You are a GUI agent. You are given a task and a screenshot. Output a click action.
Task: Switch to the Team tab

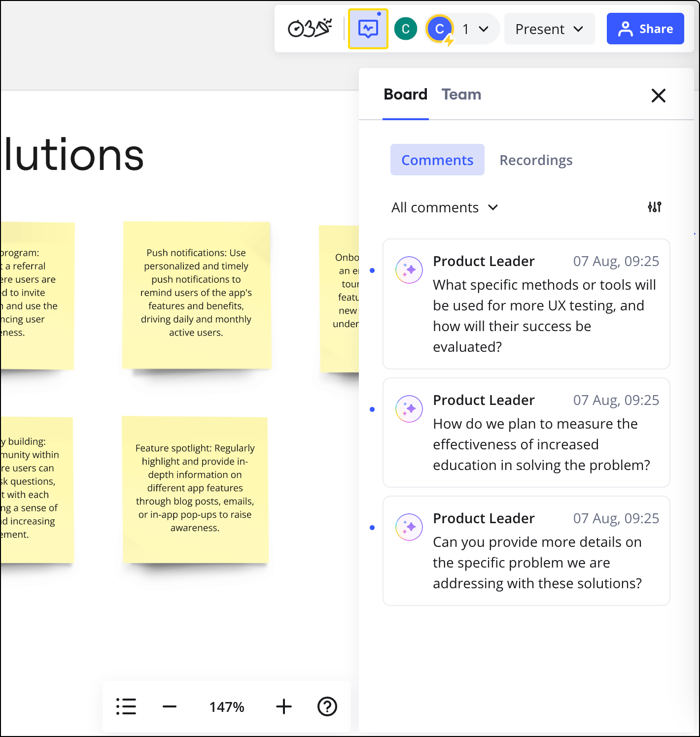click(x=461, y=95)
